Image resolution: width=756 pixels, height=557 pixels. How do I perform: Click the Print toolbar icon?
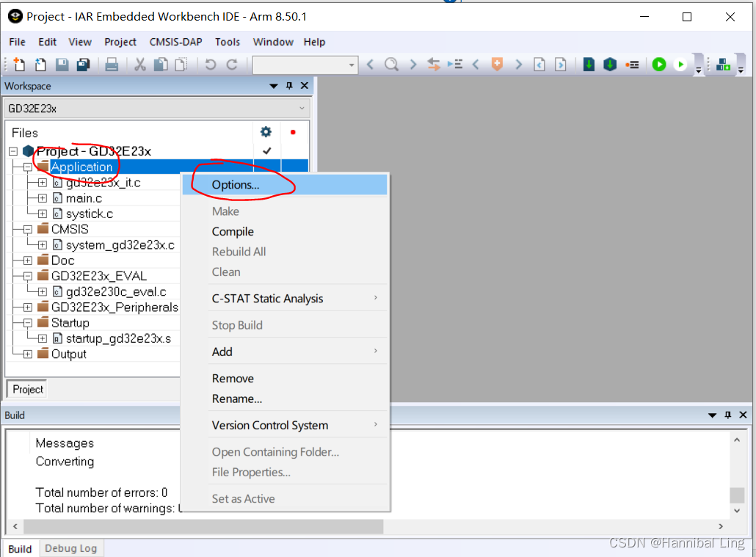pos(112,64)
